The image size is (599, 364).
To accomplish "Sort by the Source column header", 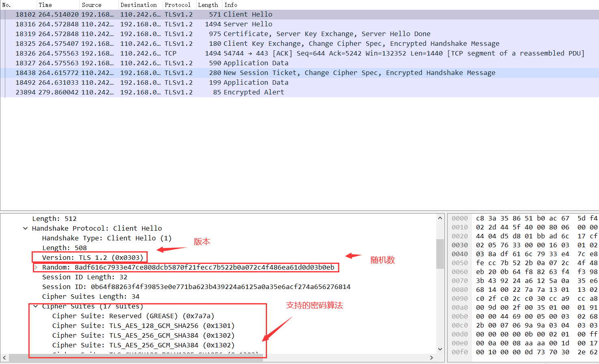I will [99, 5].
